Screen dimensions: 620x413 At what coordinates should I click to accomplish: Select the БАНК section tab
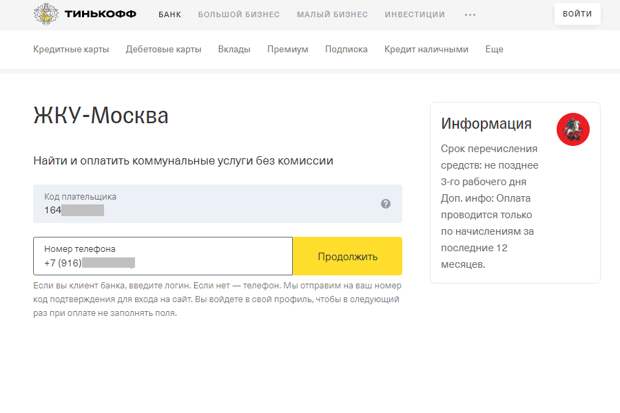click(x=170, y=15)
